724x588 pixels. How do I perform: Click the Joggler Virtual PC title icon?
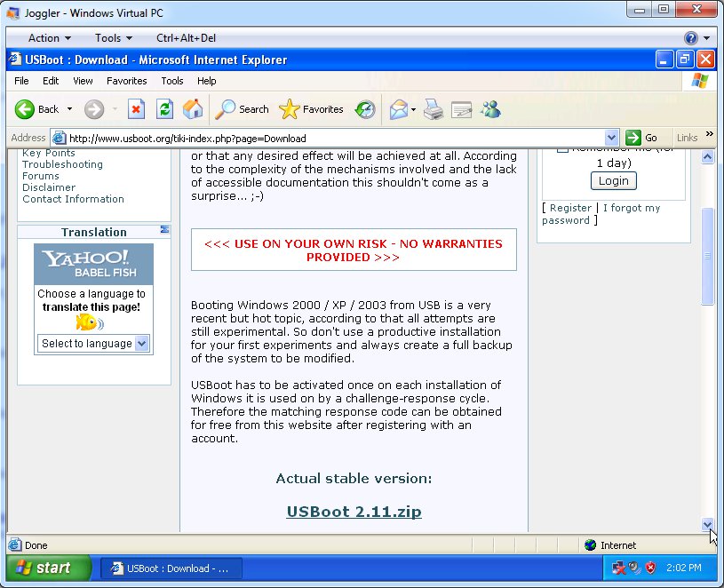coord(14,13)
